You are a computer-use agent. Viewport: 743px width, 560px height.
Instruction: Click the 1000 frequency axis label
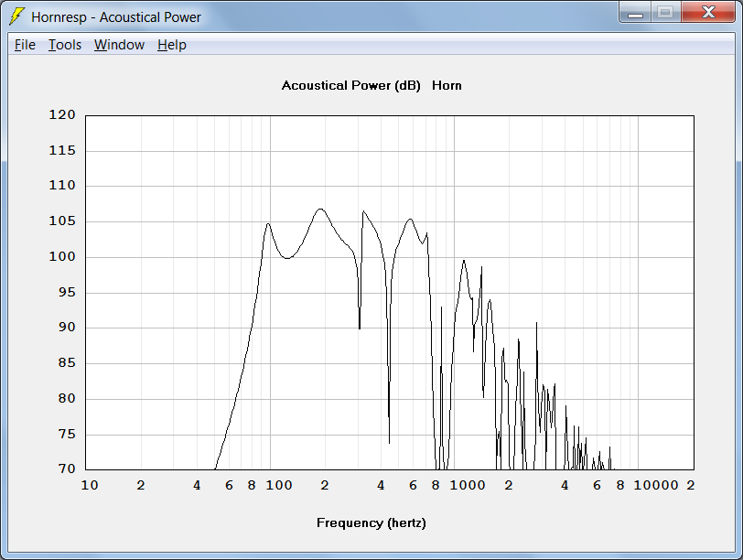click(x=468, y=486)
